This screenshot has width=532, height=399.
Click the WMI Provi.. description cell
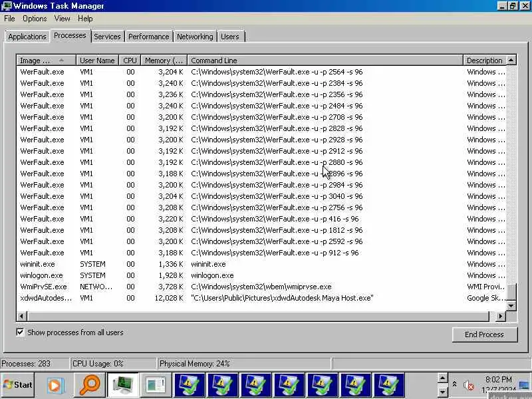tap(486, 287)
